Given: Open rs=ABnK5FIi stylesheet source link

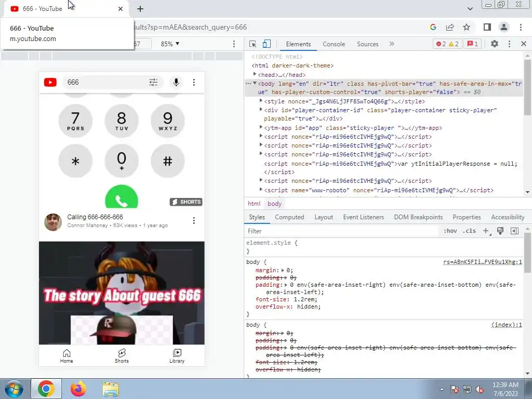Looking at the screenshot, I should tap(483, 262).
